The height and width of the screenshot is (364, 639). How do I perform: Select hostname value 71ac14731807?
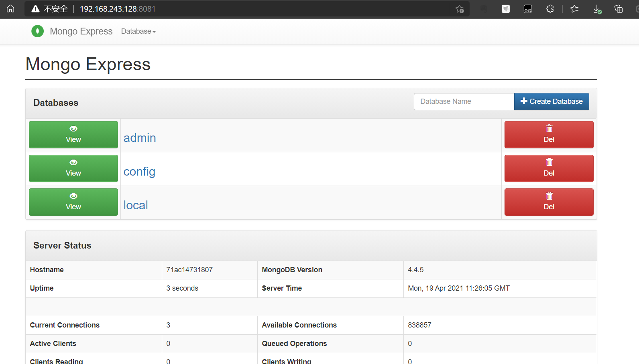189,270
